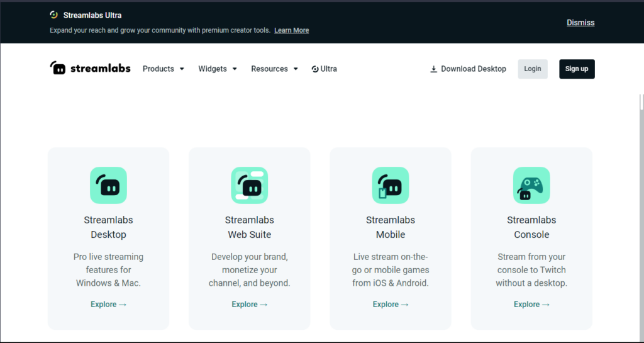
Task: Click the Streamlabs Console gamepad icon
Action: (x=531, y=185)
